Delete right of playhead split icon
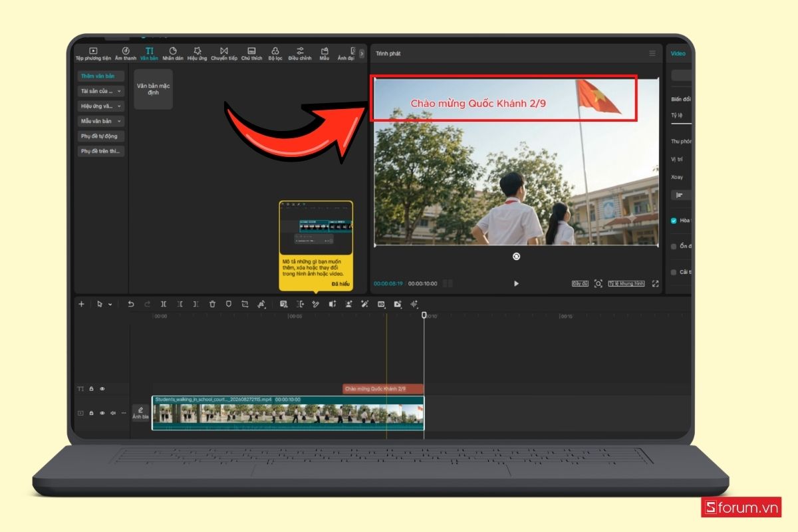The height and width of the screenshot is (532, 798). [x=196, y=304]
